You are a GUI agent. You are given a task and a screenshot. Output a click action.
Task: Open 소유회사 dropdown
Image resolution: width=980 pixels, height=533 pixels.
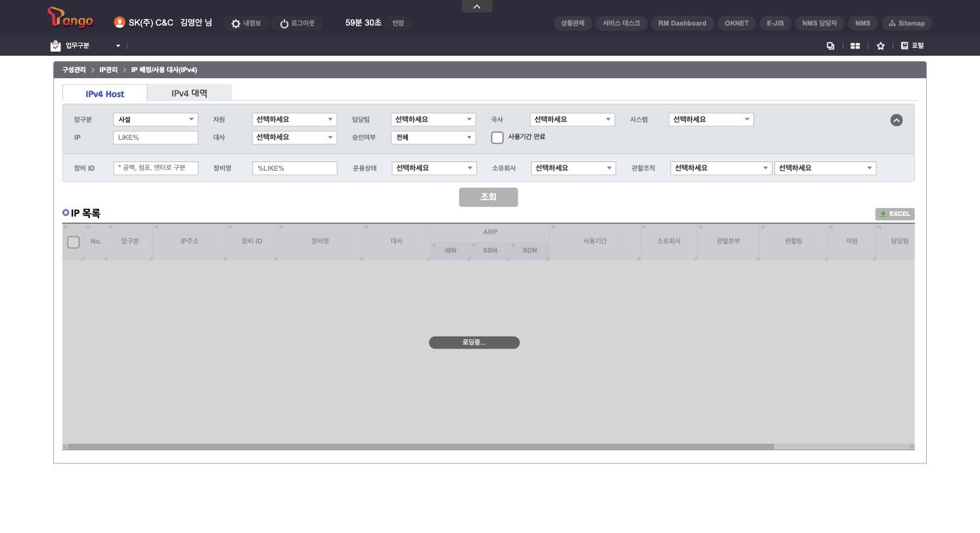573,168
